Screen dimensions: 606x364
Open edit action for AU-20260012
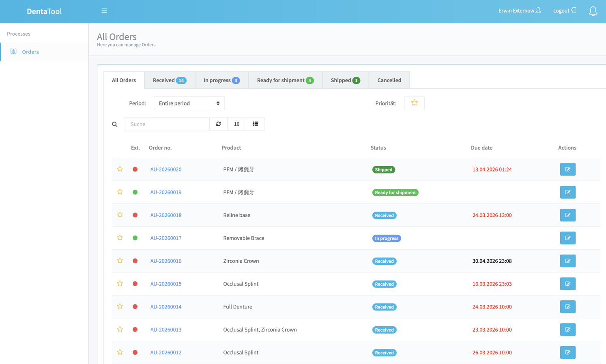(x=567, y=353)
